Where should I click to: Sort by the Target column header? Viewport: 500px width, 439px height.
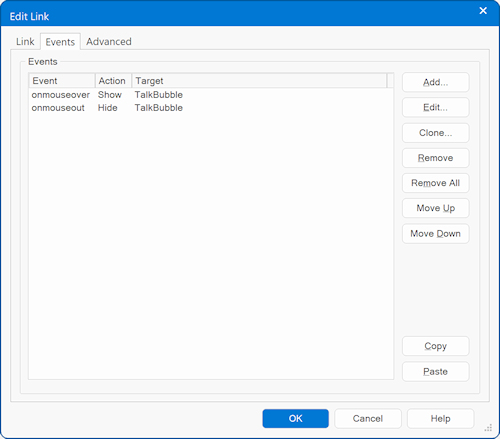259,81
